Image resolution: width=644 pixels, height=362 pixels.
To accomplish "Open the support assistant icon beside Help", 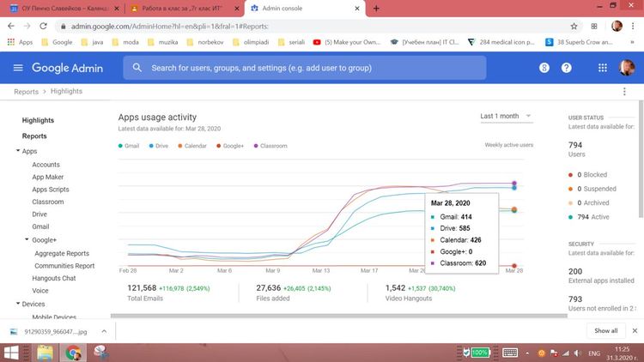I will 544,68.
